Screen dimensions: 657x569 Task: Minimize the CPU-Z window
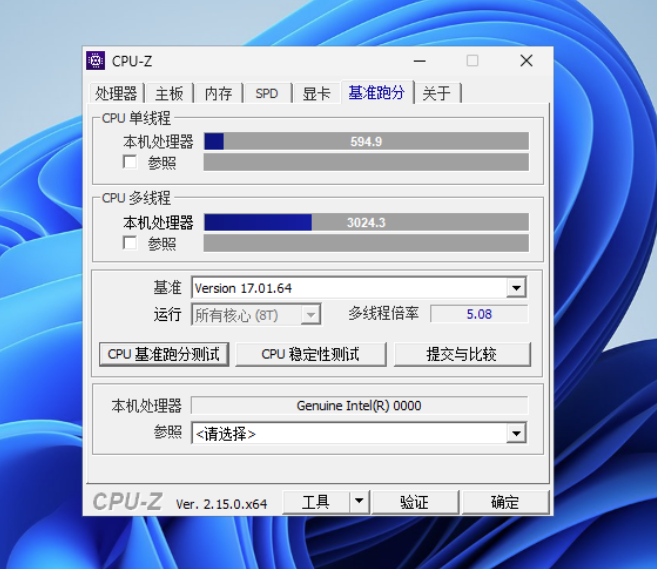pos(419,61)
